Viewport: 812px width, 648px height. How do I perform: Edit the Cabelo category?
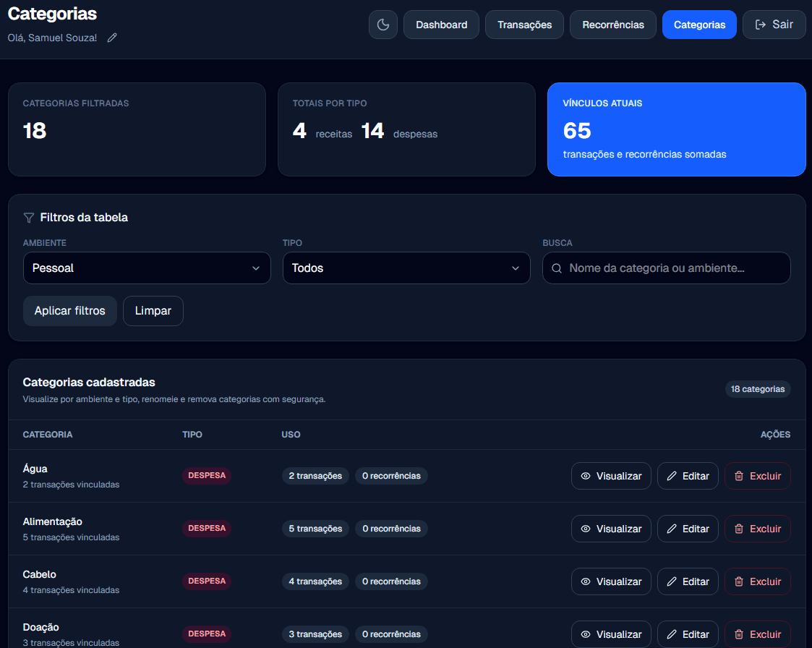click(x=688, y=581)
